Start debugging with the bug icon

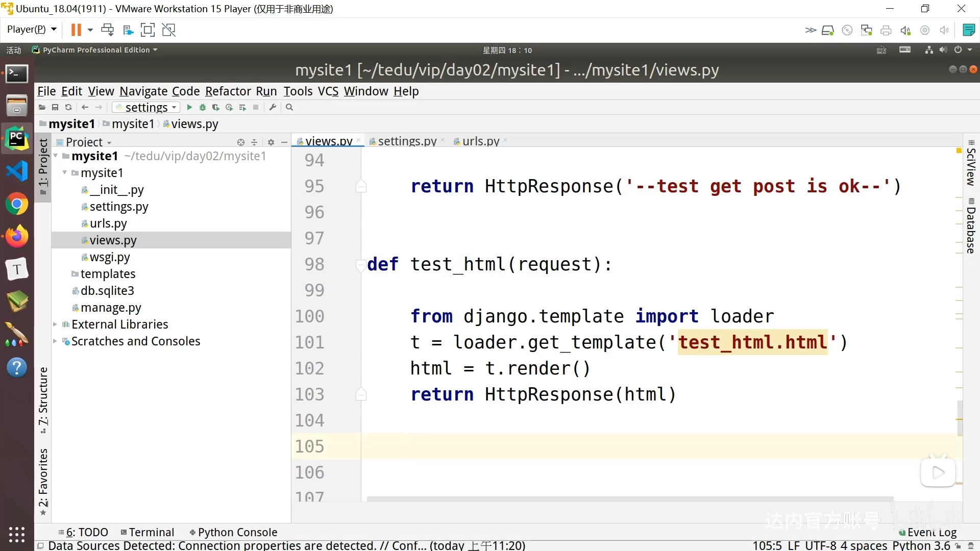(203, 107)
